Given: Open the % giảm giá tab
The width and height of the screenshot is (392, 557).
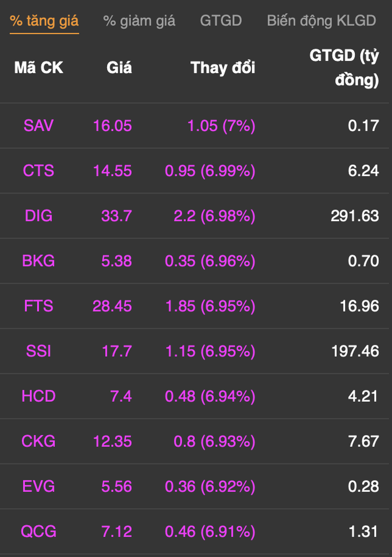Looking at the screenshot, I should (139, 21).
